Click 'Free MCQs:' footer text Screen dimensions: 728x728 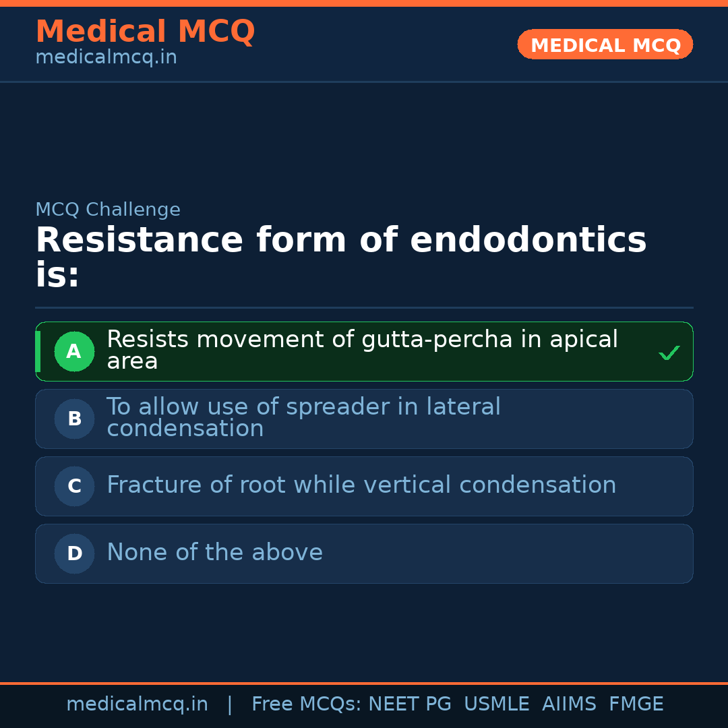[x=307, y=704]
